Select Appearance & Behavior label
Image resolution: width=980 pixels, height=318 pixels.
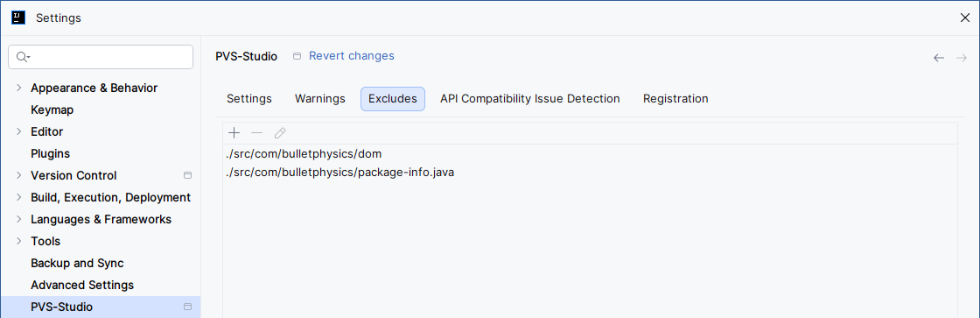click(x=94, y=88)
